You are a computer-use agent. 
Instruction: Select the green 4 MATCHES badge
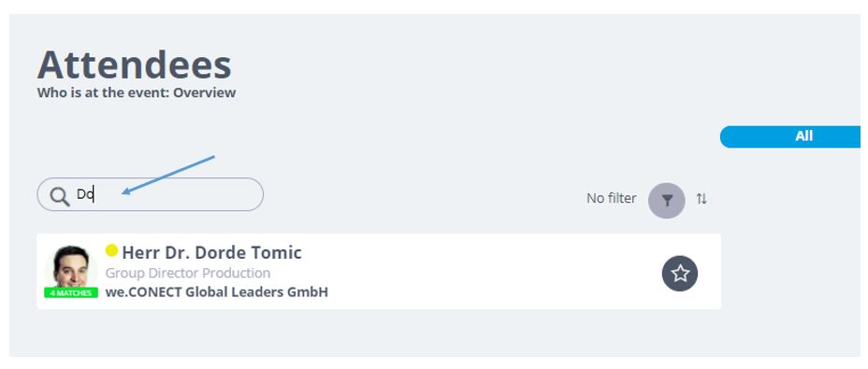pyautogui.click(x=71, y=292)
